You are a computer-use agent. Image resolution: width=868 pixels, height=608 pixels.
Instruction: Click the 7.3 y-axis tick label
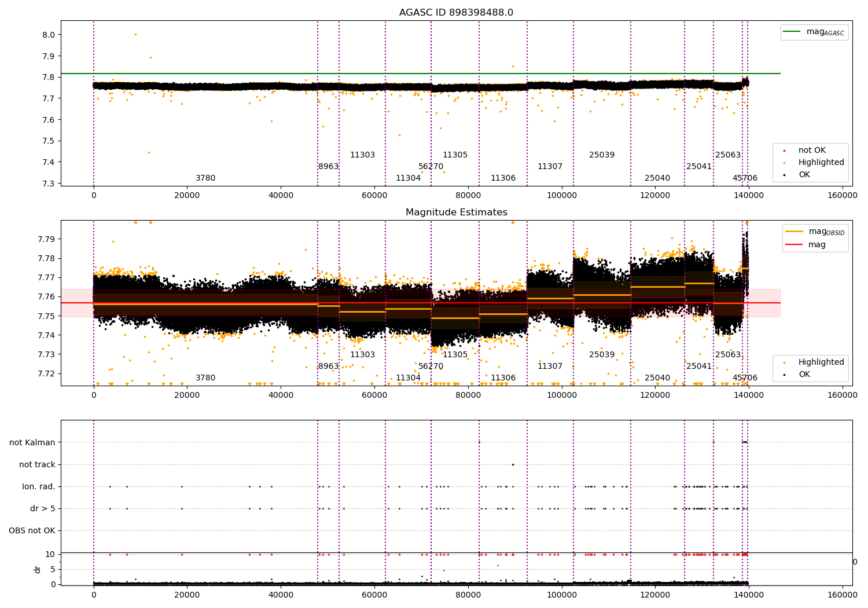(49, 184)
